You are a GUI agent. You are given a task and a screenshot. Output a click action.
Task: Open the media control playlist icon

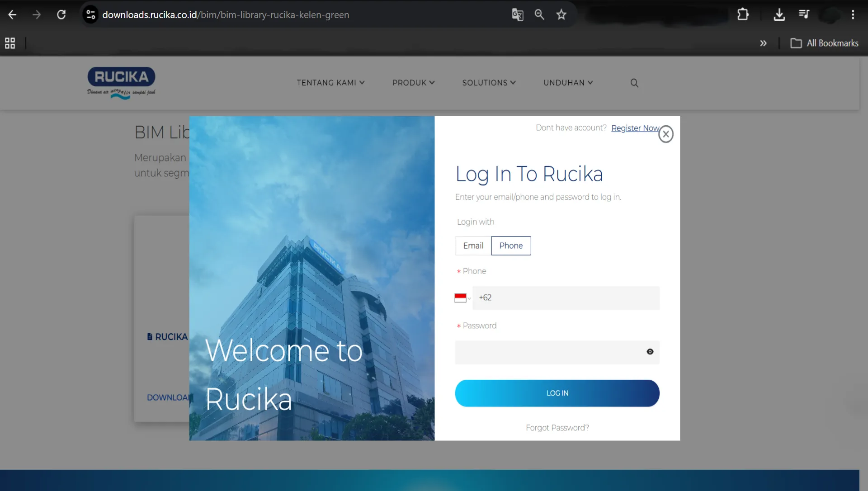pyautogui.click(x=804, y=14)
